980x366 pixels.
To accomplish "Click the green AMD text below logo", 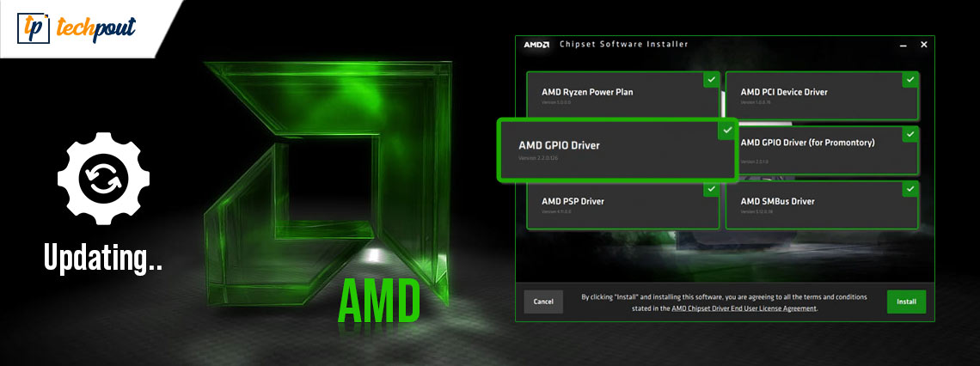I will [x=379, y=302].
